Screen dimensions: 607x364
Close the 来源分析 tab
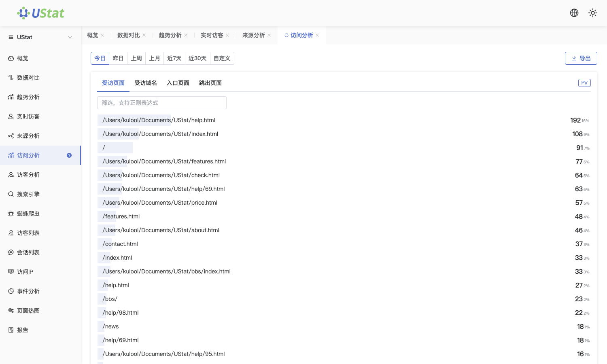coord(269,35)
